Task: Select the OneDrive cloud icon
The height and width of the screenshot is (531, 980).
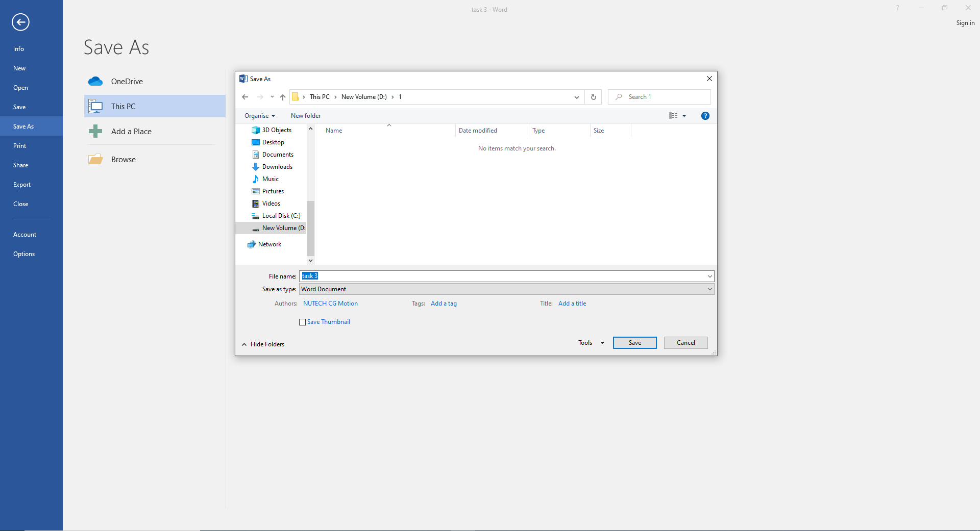Action: pyautogui.click(x=95, y=81)
